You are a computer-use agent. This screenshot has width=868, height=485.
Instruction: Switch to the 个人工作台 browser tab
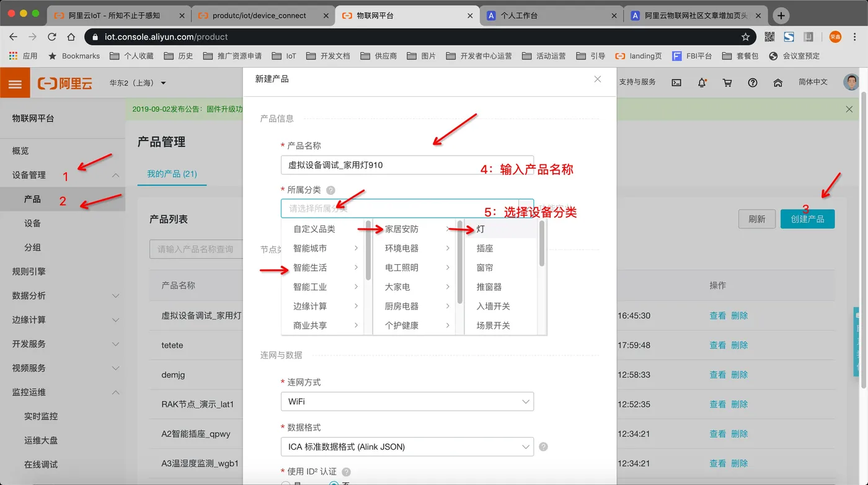551,16
